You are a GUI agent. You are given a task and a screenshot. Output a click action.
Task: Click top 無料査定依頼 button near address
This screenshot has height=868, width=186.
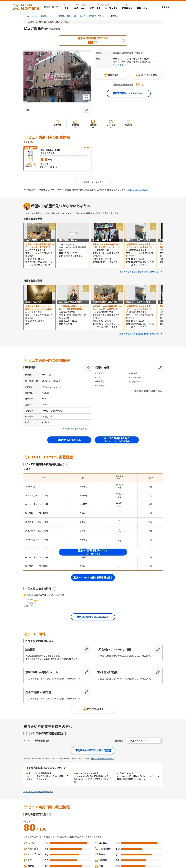coord(129,93)
